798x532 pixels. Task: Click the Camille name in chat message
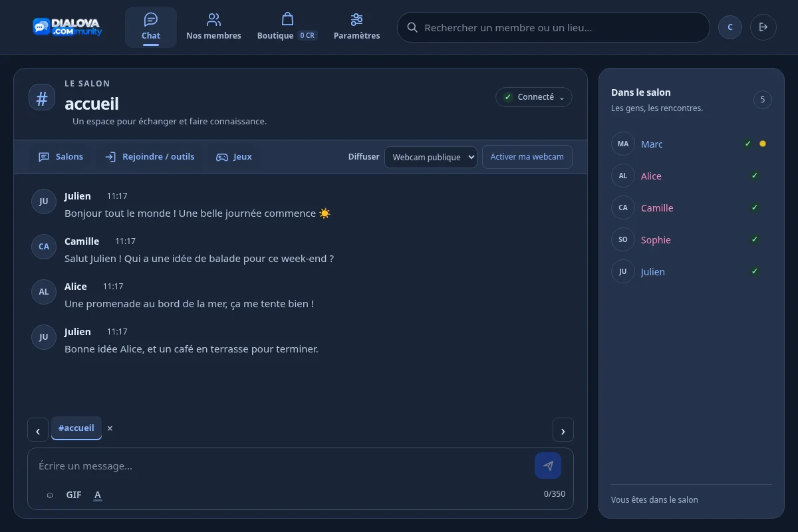[x=82, y=241]
